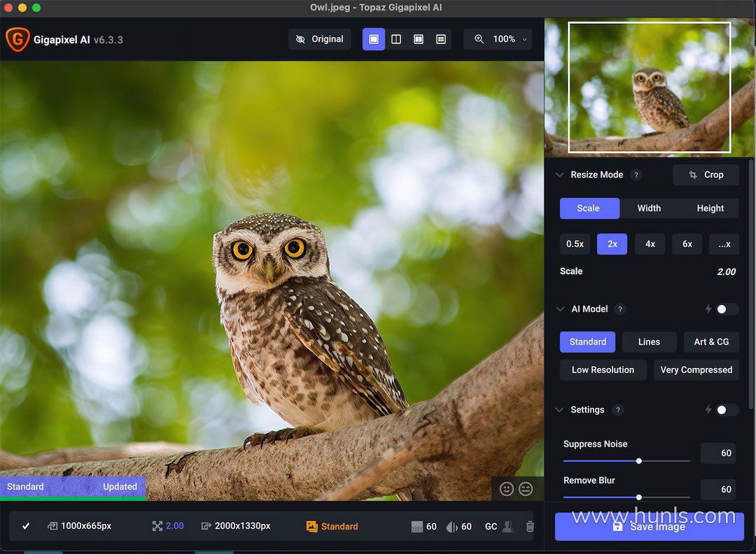Switch to comparison grid view

441,39
